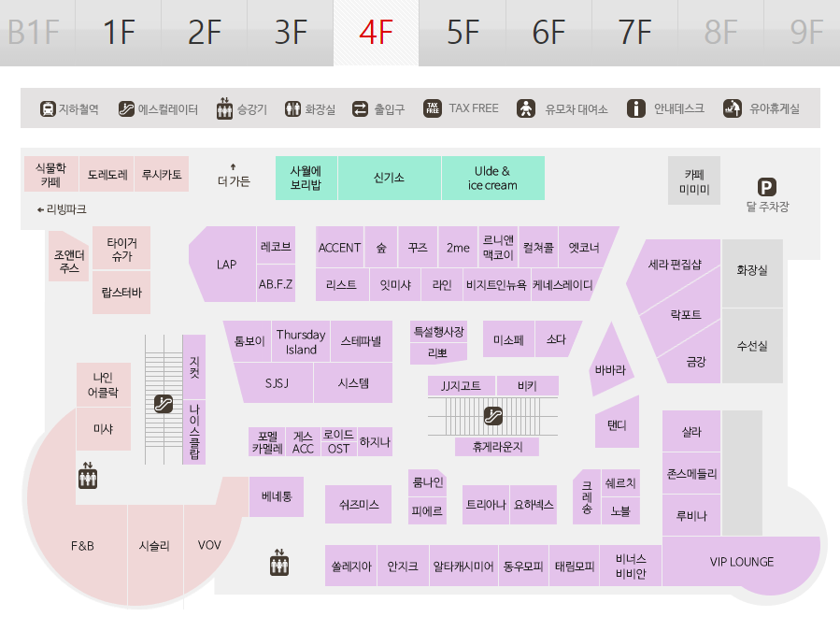Screen dimensions: 840x617
Task: Click the elevator icon above F&B
Action: click(x=88, y=476)
